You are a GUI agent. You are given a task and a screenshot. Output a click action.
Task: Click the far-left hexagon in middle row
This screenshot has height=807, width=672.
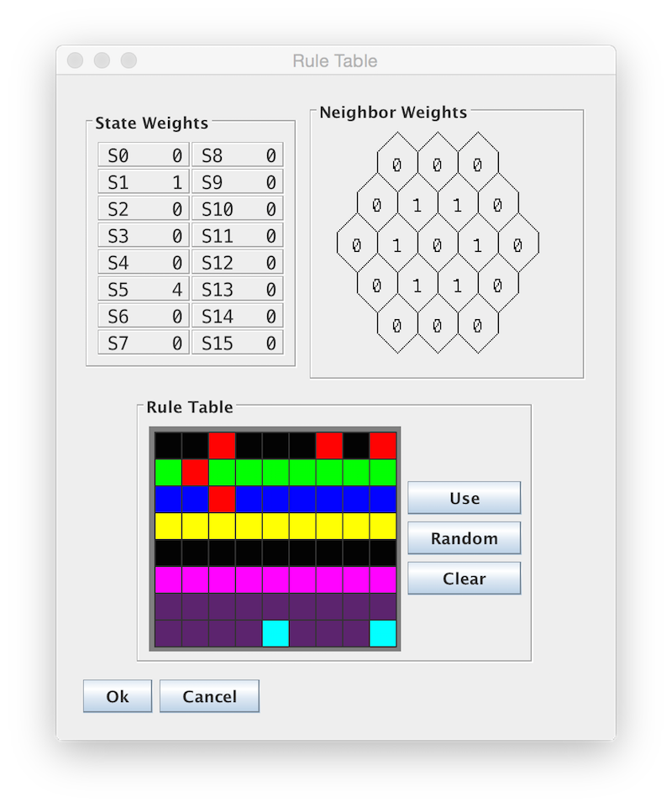tap(356, 245)
